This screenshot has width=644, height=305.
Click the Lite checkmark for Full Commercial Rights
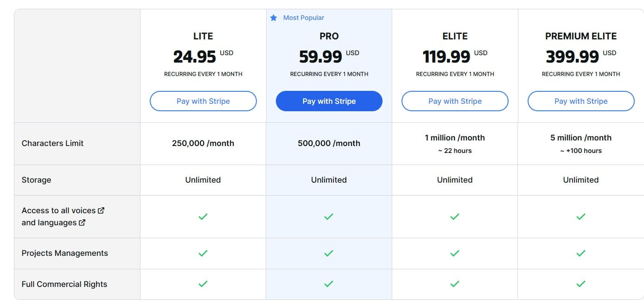203,284
